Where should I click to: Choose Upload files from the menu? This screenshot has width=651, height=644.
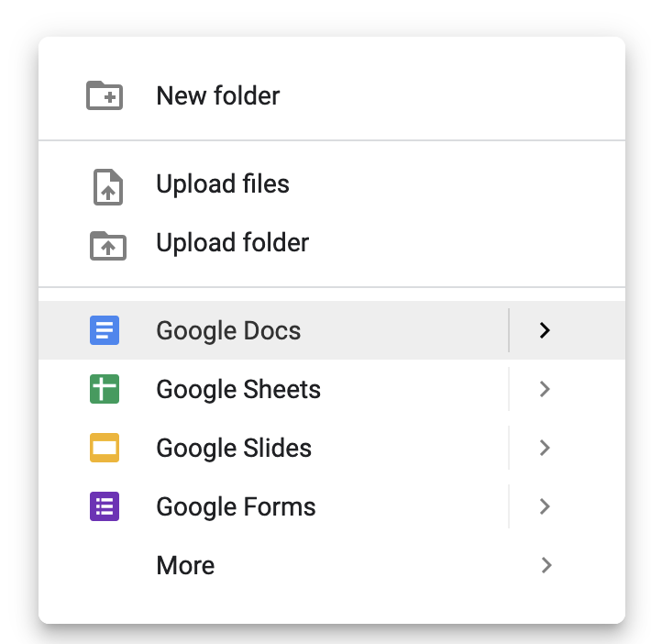point(223,184)
